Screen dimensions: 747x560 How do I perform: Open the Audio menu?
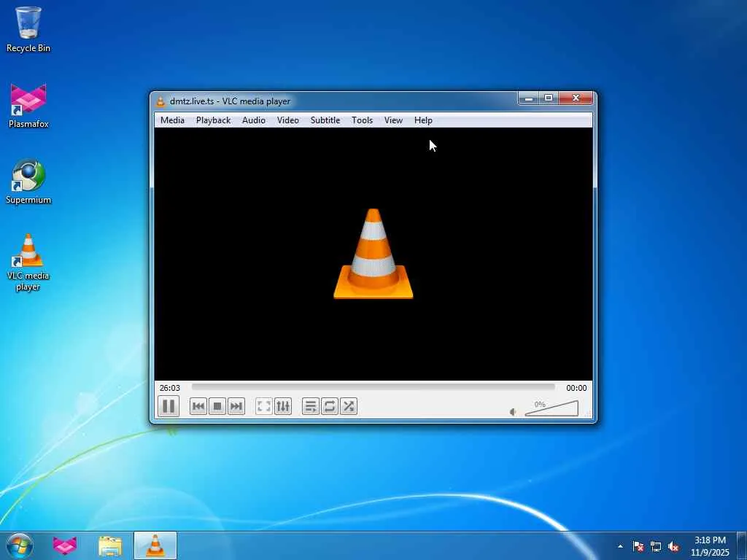[253, 120]
